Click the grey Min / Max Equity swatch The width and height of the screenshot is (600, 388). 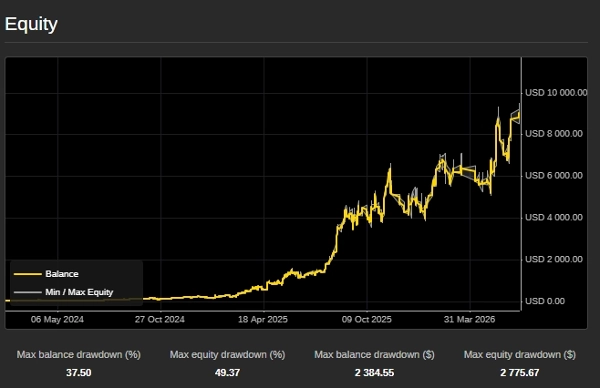[28, 292]
